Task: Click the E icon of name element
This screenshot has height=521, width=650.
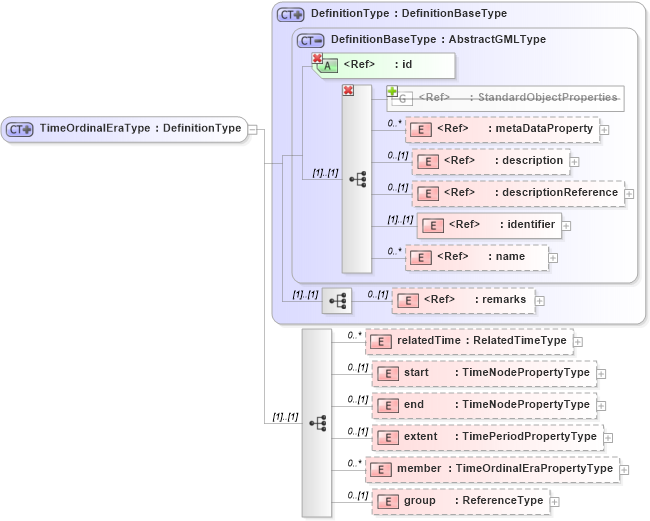Action: click(421, 257)
